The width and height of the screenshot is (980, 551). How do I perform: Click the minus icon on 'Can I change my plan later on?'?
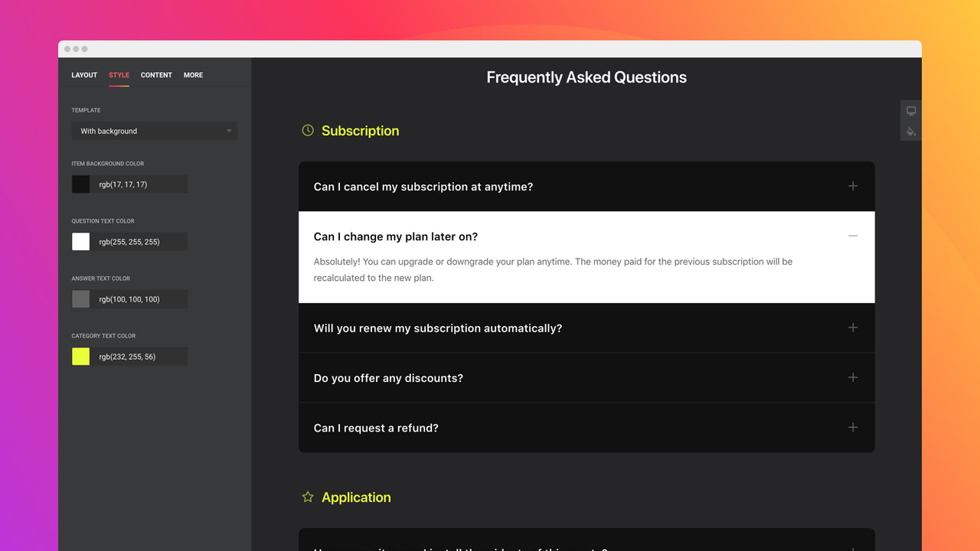coord(853,236)
